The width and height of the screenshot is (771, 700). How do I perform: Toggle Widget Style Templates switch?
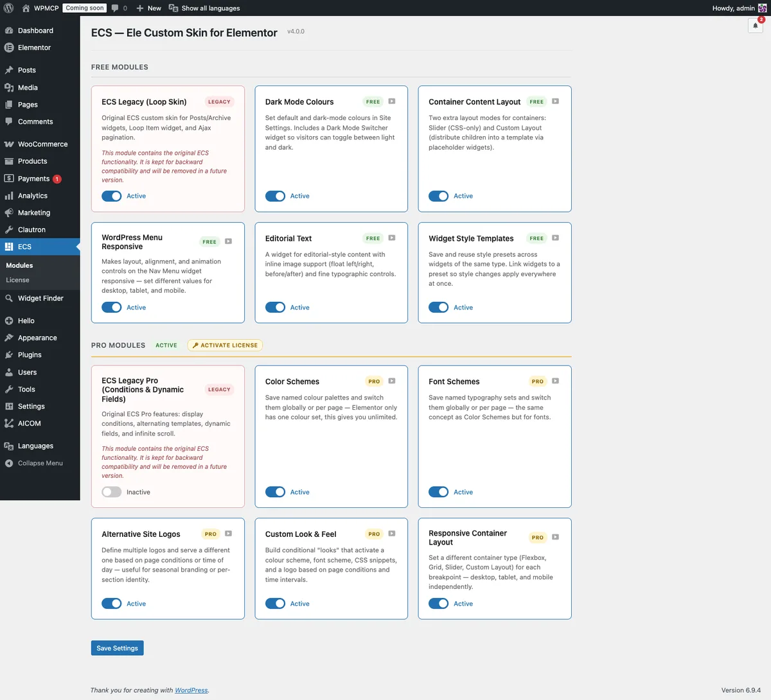click(439, 307)
